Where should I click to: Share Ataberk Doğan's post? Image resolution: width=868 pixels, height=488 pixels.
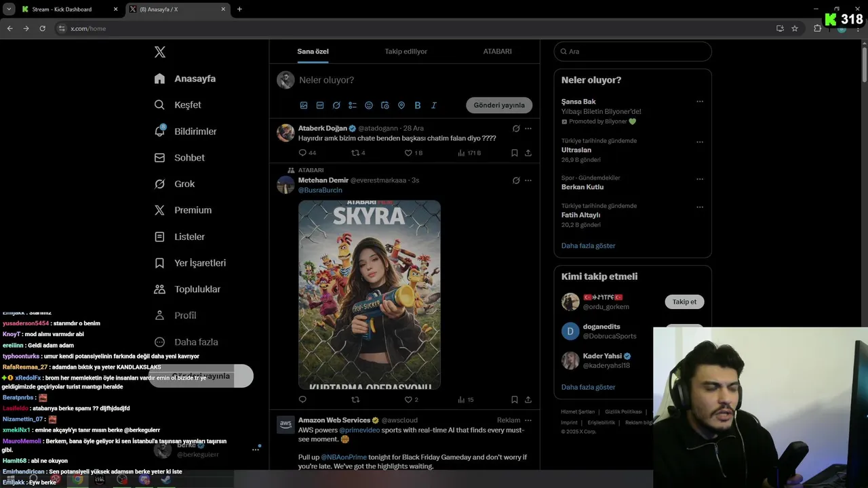coord(528,153)
